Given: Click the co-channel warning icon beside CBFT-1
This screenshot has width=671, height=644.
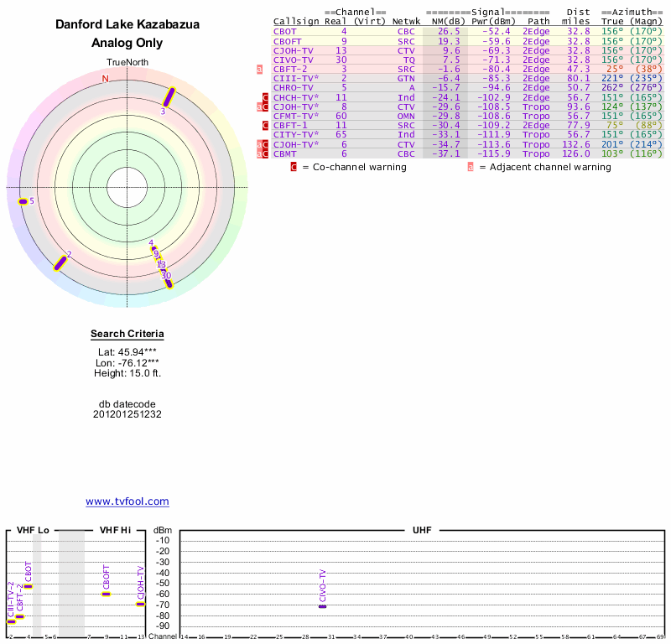Looking at the screenshot, I should 265,125.
